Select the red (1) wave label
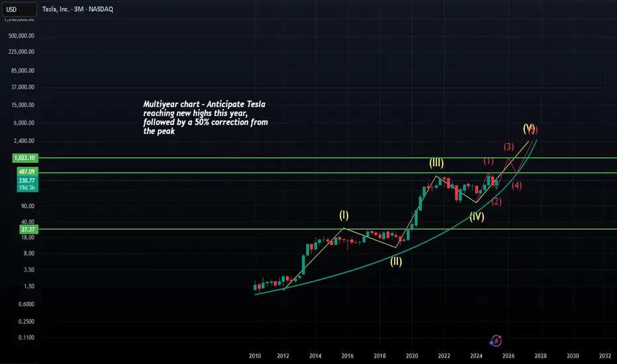Screen dimensions: 617x364 (489, 161)
